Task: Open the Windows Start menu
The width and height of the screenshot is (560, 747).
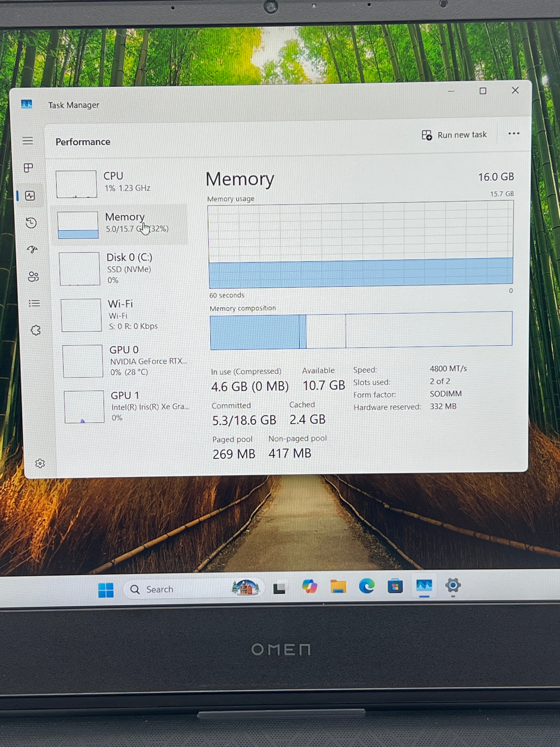Action: point(106,590)
